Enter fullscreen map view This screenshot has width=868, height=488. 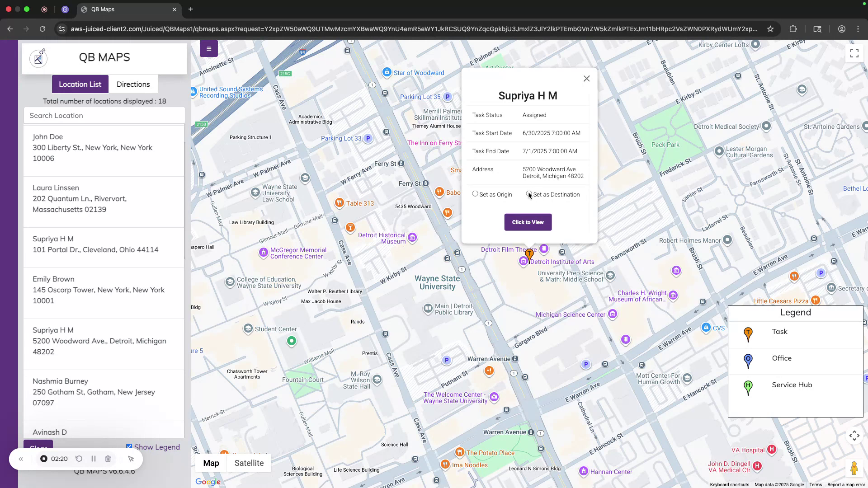pos(854,53)
